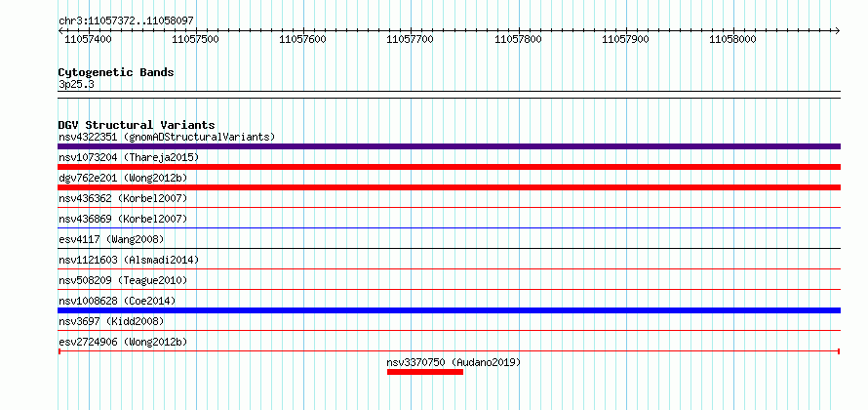
Task: Click the 11057600 ruler tick label
Action: 302,39
